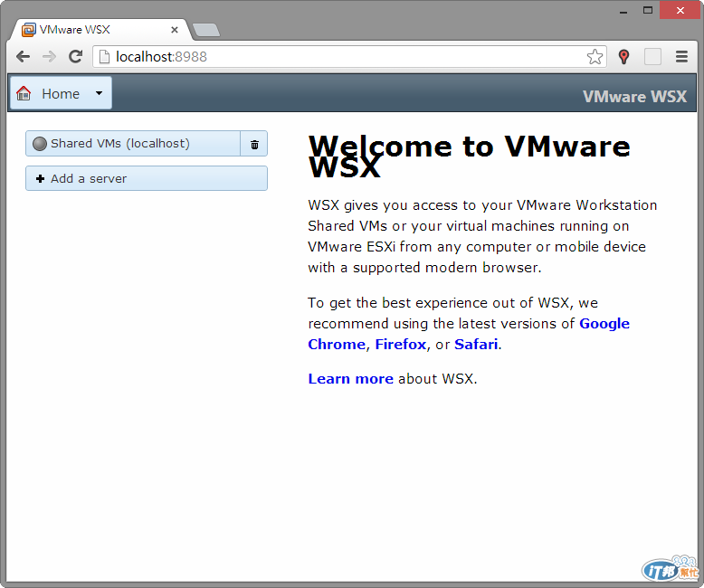704x588 pixels.
Task: Click the red map pin extension icon
Action: tap(623, 57)
